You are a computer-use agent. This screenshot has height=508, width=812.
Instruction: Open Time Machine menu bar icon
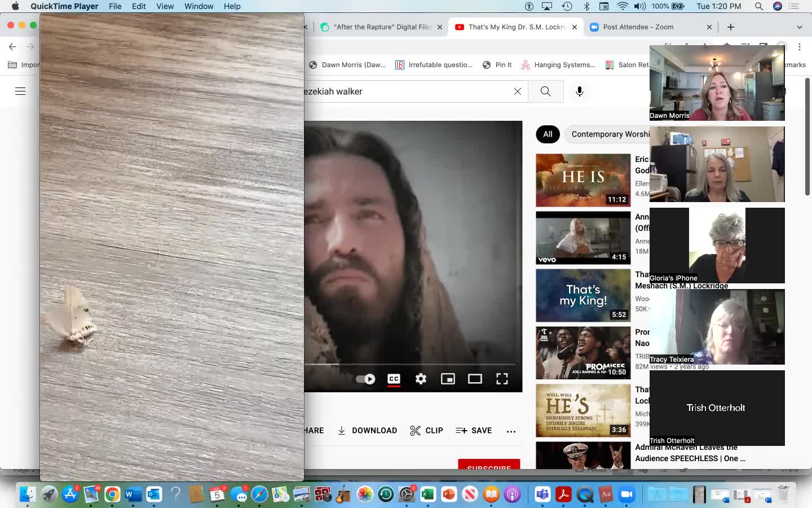pyautogui.click(x=567, y=6)
